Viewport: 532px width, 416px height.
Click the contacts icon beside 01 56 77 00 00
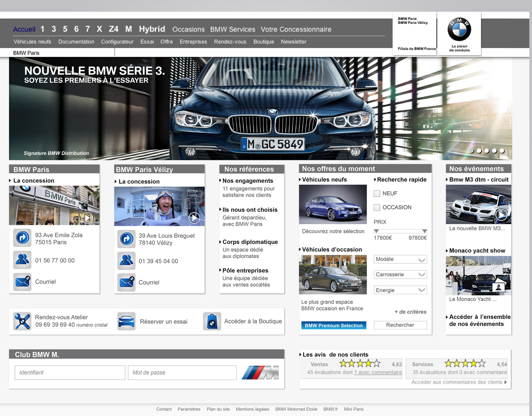[x=22, y=260]
